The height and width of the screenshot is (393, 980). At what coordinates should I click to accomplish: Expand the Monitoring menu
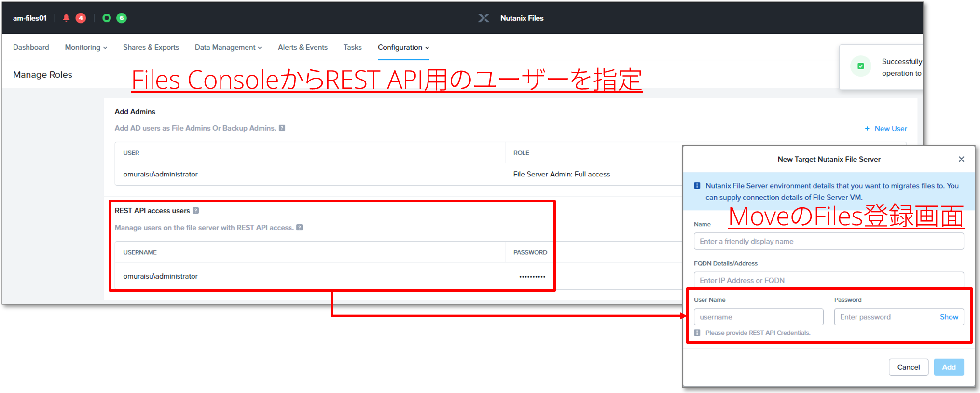click(86, 47)
